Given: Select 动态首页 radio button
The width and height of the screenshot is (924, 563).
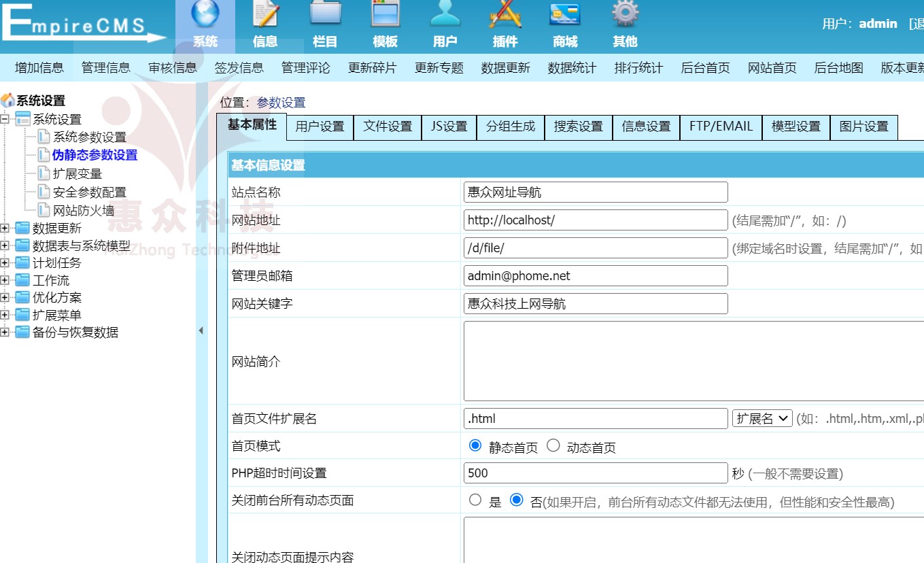Looking at the screenshot, I should pyautogui.click(x=553, y=446).
